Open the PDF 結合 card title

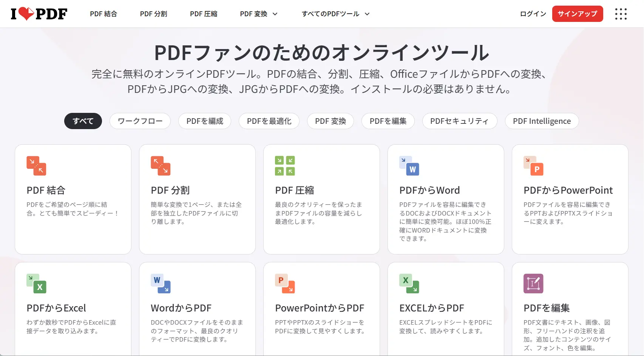46,190
